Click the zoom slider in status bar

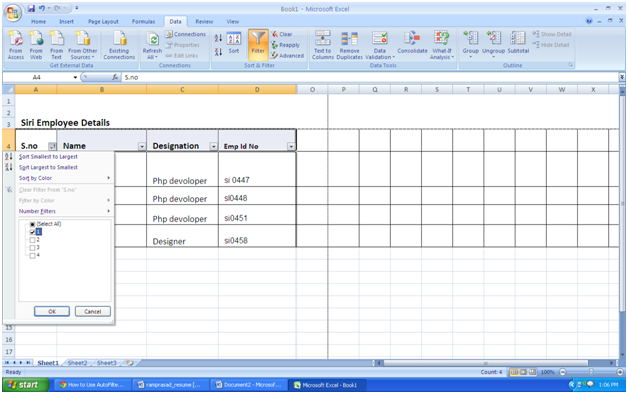591,372
